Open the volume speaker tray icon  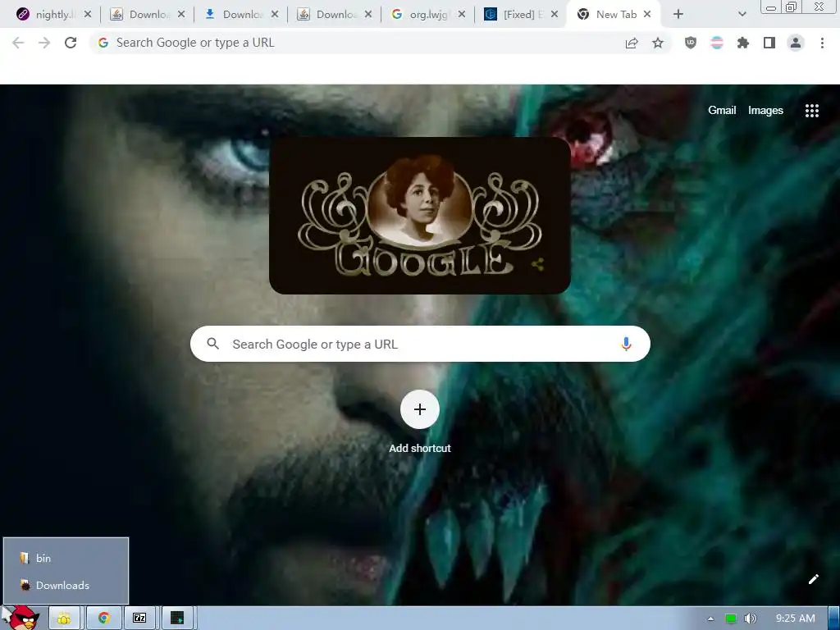click(x=750, y=619)
